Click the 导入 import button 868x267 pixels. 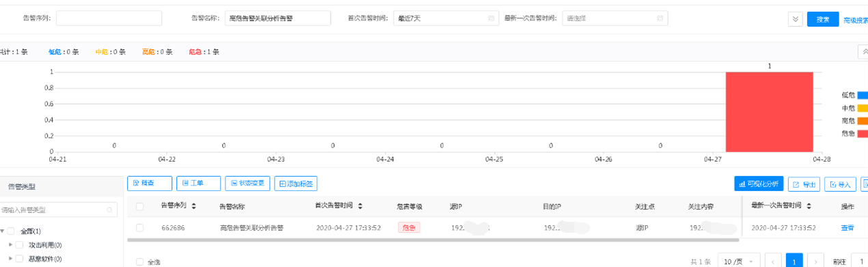(x=840, y=184)
